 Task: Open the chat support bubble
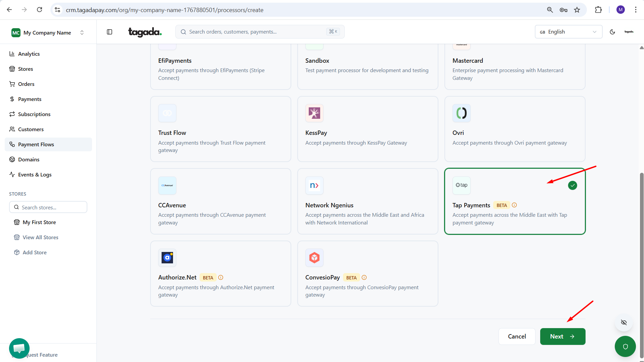19,348
